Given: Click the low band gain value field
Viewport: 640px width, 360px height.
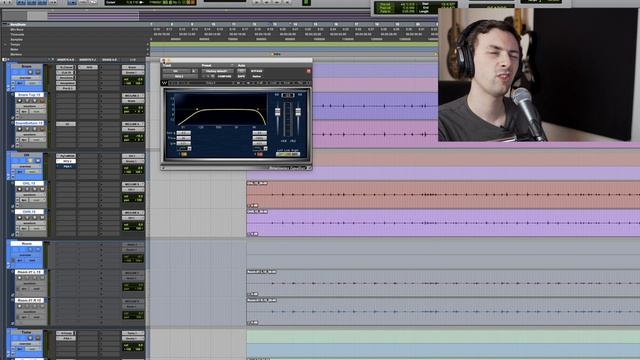Looking at the screenshot, I should pyautogui.click(x=184, y=133).
